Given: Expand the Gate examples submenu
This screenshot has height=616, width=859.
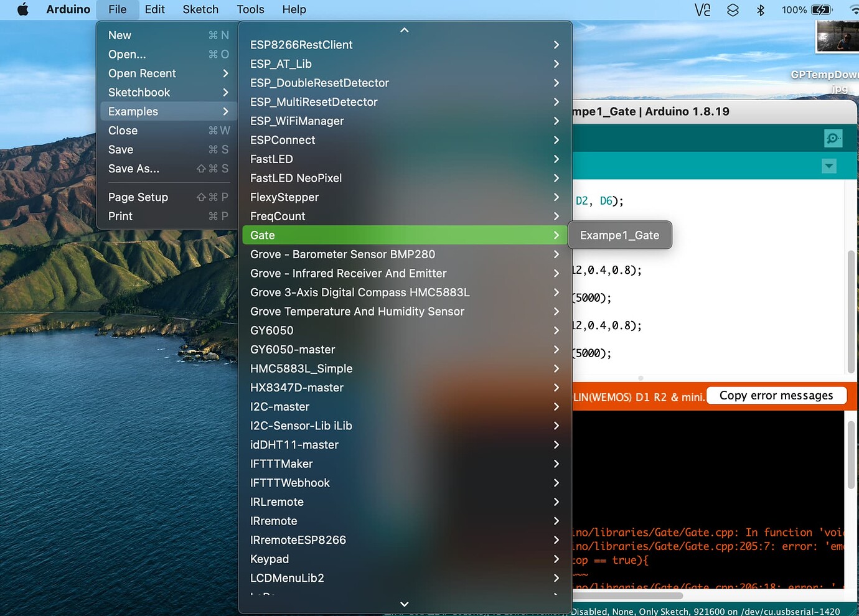Looking at the screenshot, I should coord(405,235).
